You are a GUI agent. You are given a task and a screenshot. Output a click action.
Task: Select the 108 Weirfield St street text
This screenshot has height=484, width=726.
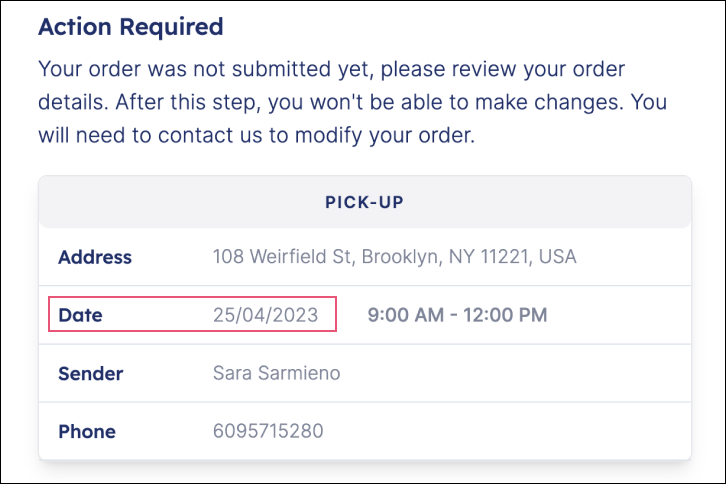point(282,257)
